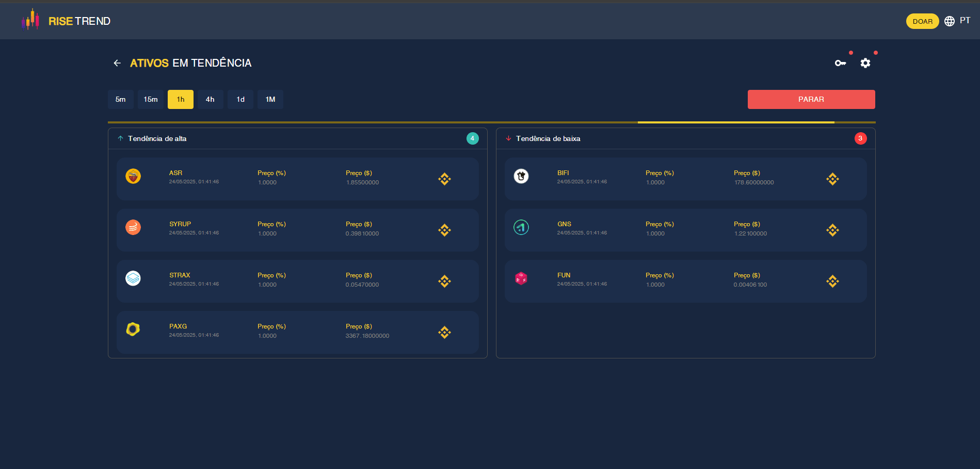Screen dimensions: 980x469
Task: Select the BIFI ticker name
Action: (563, 173)
